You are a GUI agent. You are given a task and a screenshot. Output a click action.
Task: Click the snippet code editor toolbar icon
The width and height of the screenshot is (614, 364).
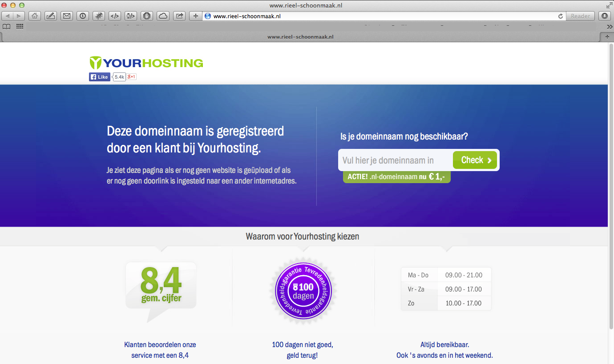click(x=131, y=16)
